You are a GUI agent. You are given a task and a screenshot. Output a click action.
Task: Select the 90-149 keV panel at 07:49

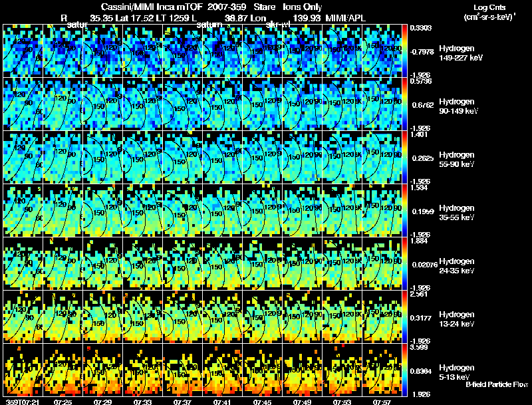303,104
